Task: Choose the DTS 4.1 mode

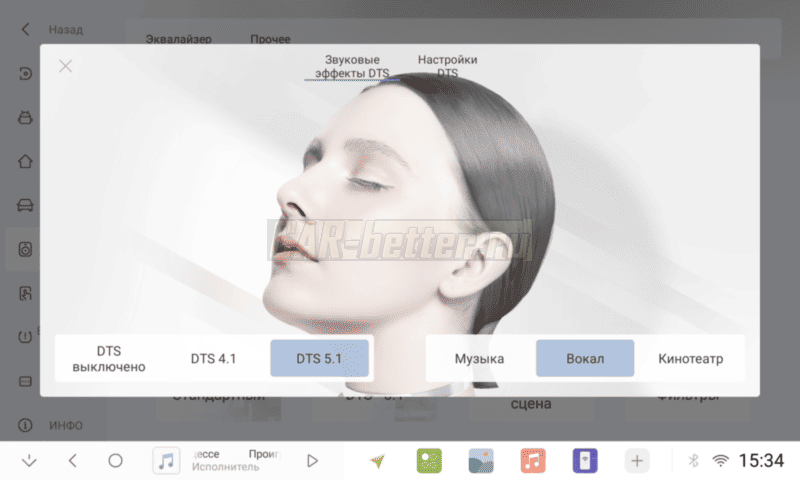Action: point(213,359)
